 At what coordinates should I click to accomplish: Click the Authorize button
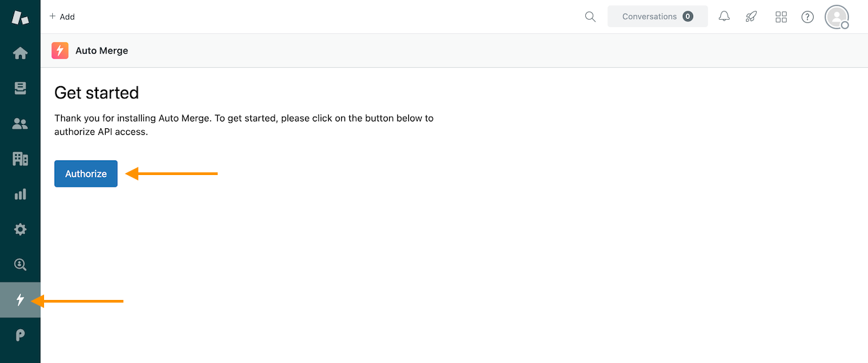86,174
